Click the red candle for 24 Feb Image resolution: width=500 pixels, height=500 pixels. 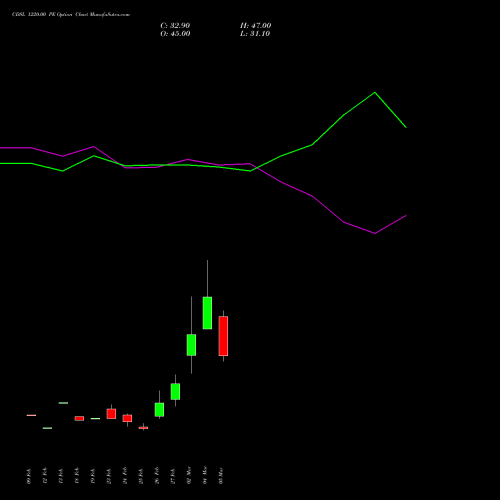click(127, 418)
